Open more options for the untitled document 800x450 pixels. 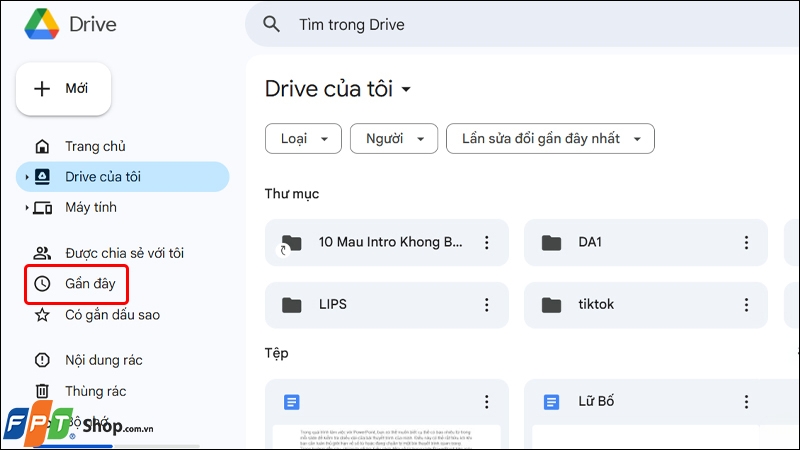point(487,402)
